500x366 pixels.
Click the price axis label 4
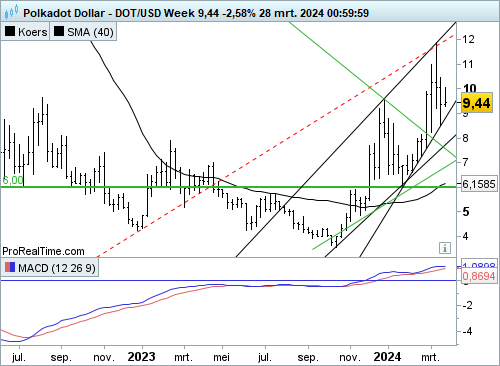click(x=465, y=236)
